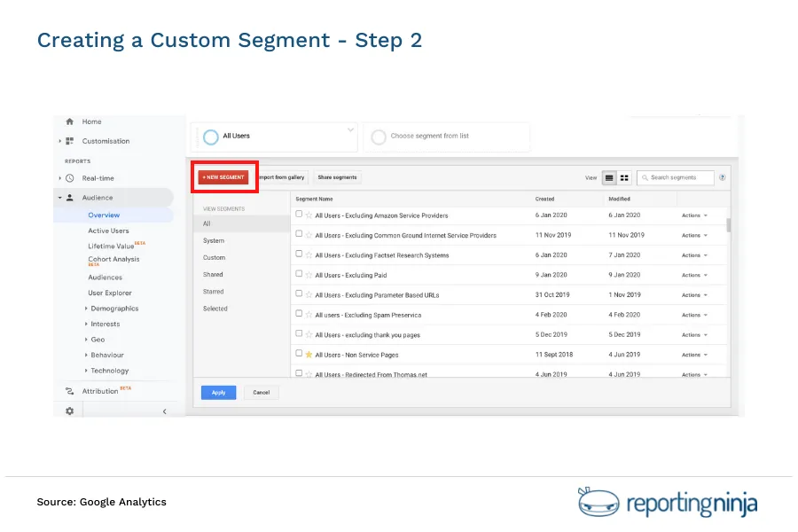
Task: Open Customisation from the sidebar icon
Action: coord(69,140)
